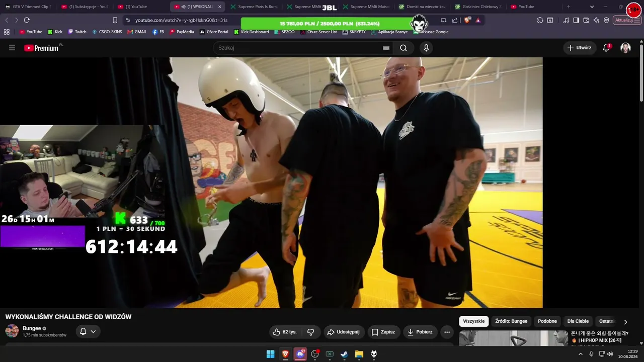Start voice search with the microphone
Viewport: 644px width, 362px height.
coord(426,48)
